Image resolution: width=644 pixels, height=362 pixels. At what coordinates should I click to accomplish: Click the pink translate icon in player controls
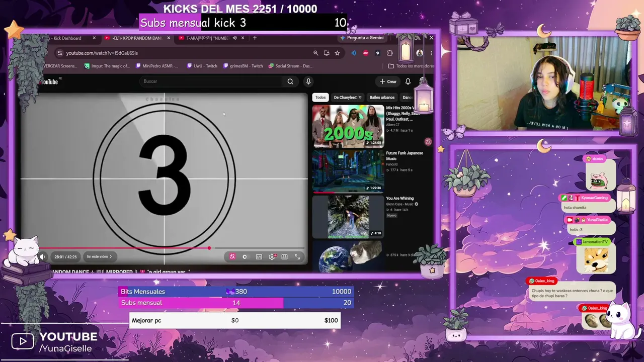(232, 257)
